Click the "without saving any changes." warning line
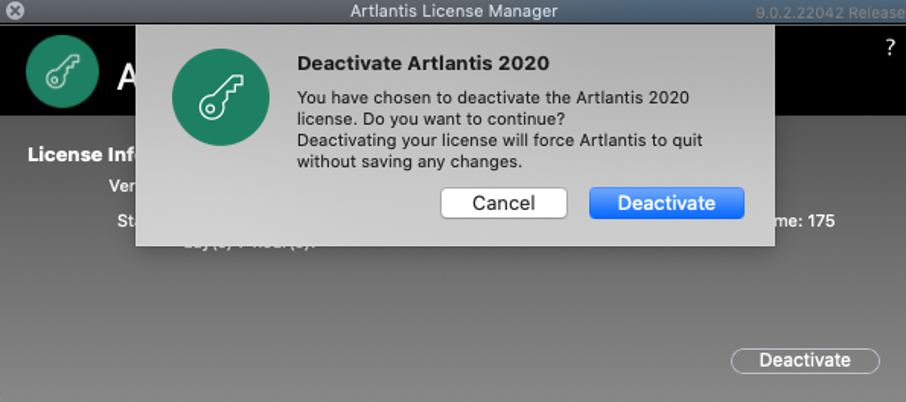 410,162
